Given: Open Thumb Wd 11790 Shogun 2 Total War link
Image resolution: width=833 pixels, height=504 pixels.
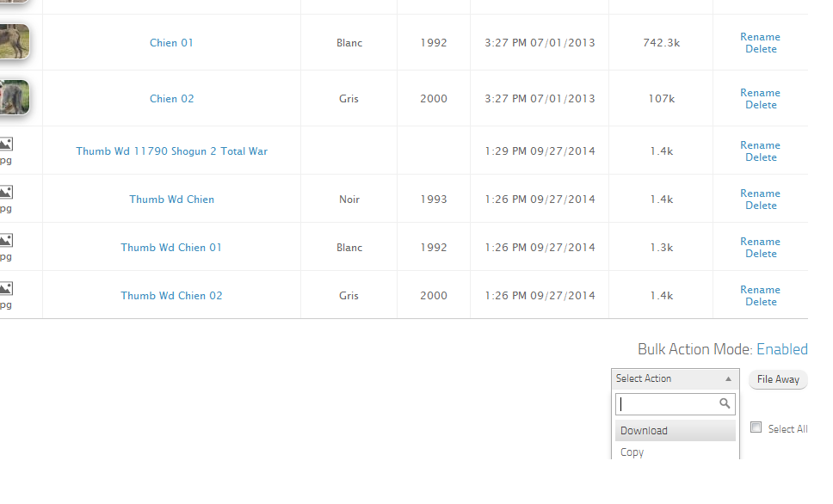Looking at the screenshot, I should tap(171, 151).
